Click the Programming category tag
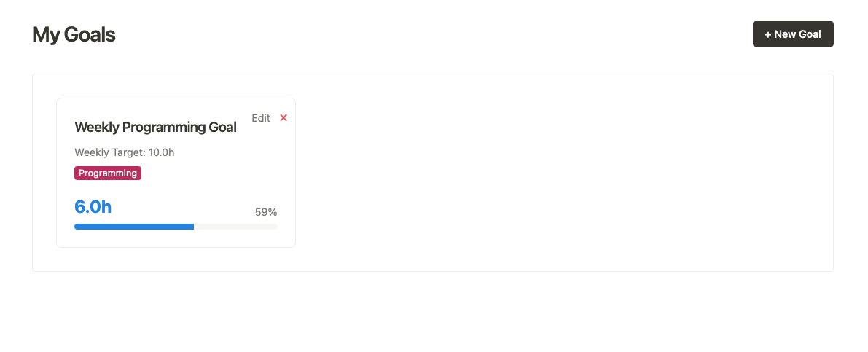The height and width of the screenshot is (352, 868). pyautogui.click(x=108, y=173)
